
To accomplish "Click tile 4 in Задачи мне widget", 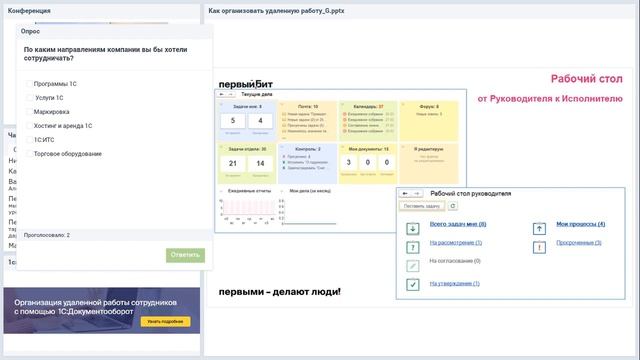I will (260, 121).
